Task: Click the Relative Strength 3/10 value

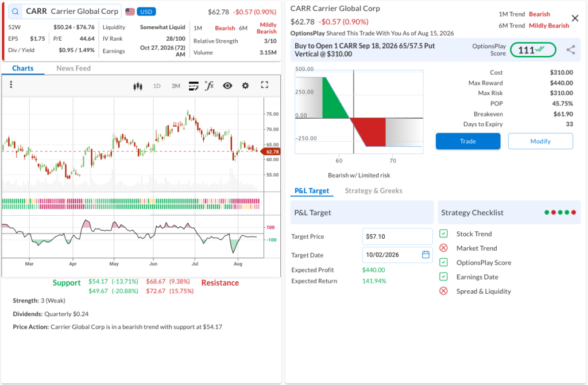Action: tap(270, 41)
